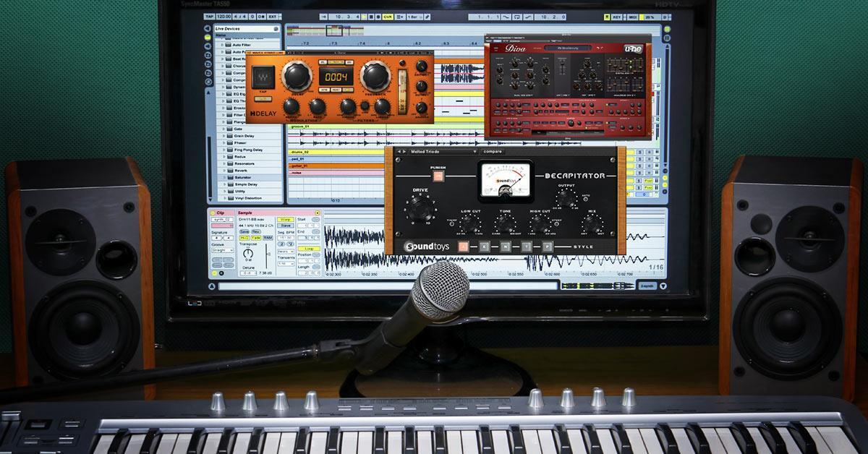This screenshot has width=868, height=454.
Task: Toggle the Punish switch on Decapitator
Action: click(x=438, y=176)
